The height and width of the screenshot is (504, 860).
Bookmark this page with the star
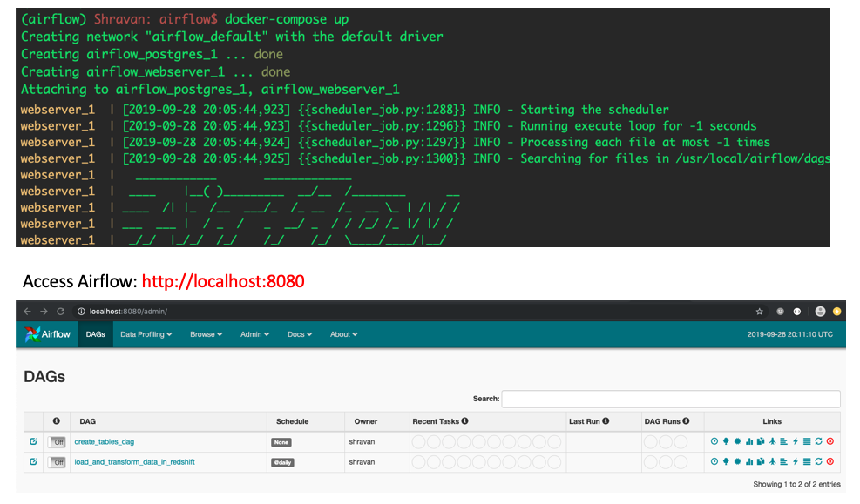point(760,311)
